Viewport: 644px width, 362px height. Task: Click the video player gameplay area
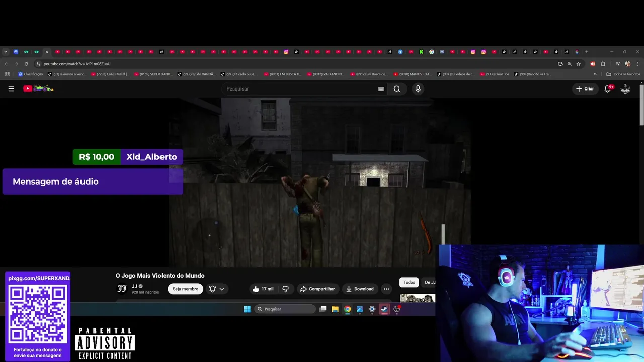click(x=319, y=182)
